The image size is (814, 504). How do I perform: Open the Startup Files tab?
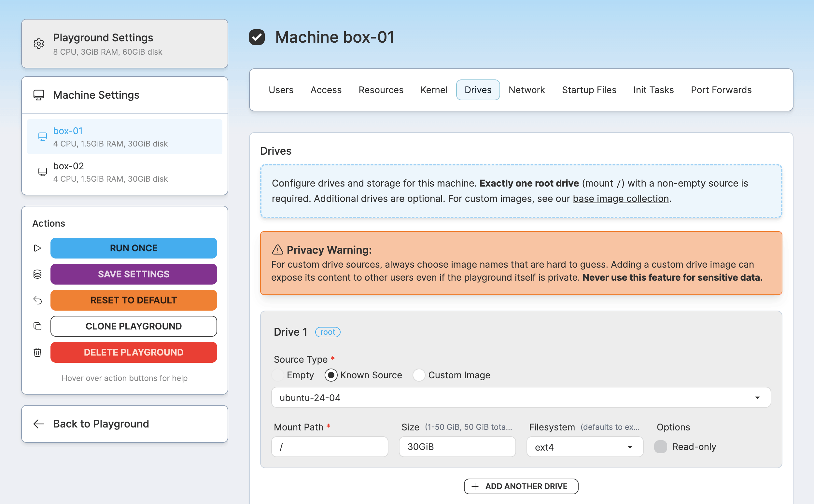pos(589,90)
